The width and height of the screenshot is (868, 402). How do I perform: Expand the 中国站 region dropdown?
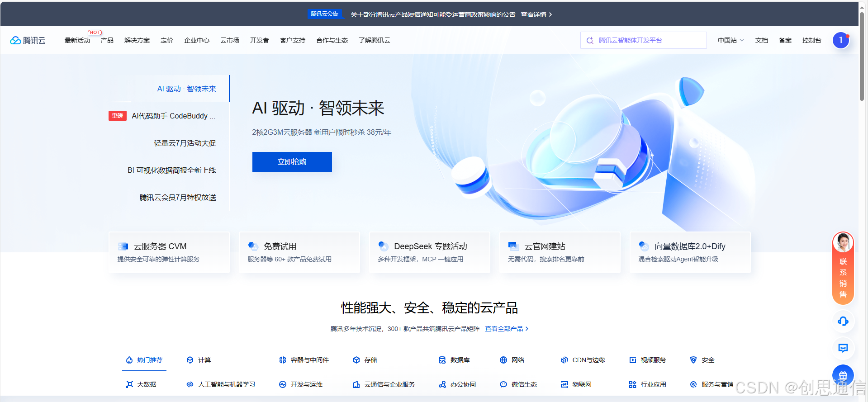730,40
